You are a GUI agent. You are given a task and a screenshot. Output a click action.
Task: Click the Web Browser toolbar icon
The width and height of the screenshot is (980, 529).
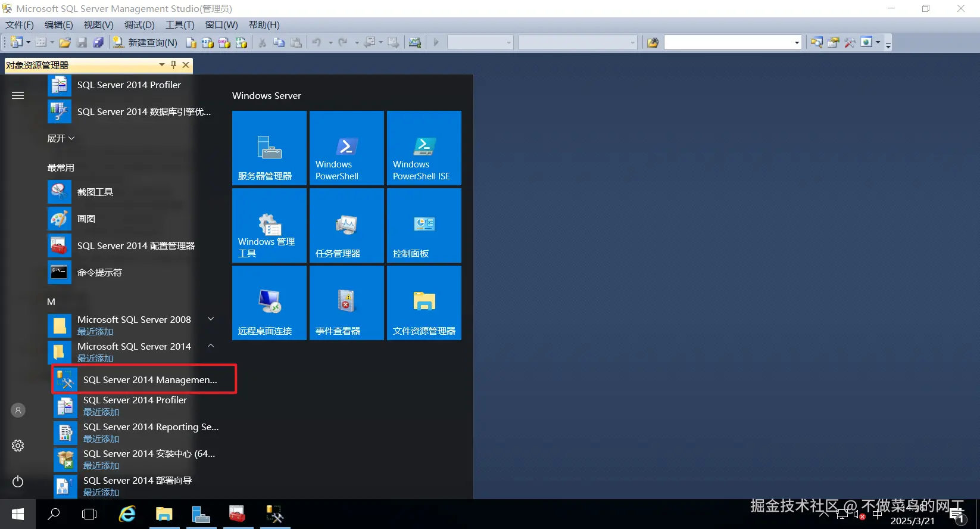click(x=866, y=42)
